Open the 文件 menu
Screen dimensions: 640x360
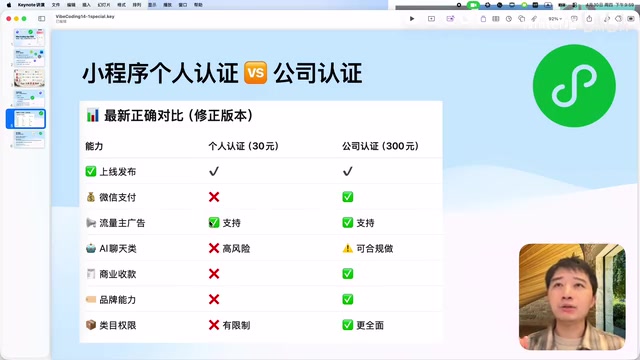[x=56, y=5]
